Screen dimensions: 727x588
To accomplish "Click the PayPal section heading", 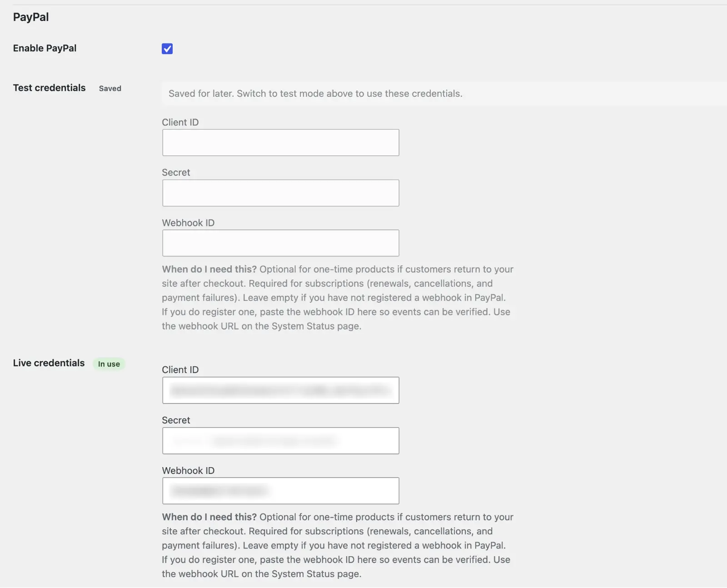I will coord(31,17).
